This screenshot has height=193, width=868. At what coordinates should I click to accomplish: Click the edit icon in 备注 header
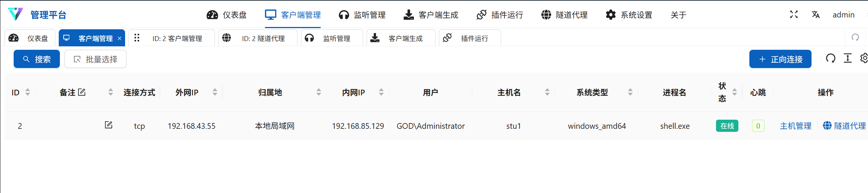[x=82, y=92]
